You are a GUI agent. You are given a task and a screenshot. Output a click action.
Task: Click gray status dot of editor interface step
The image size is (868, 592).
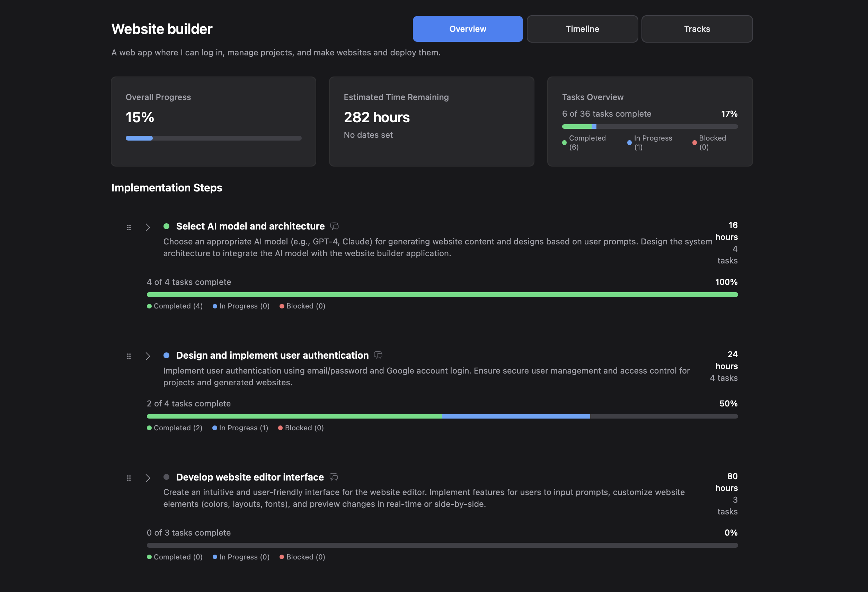(x=167, y=477)
